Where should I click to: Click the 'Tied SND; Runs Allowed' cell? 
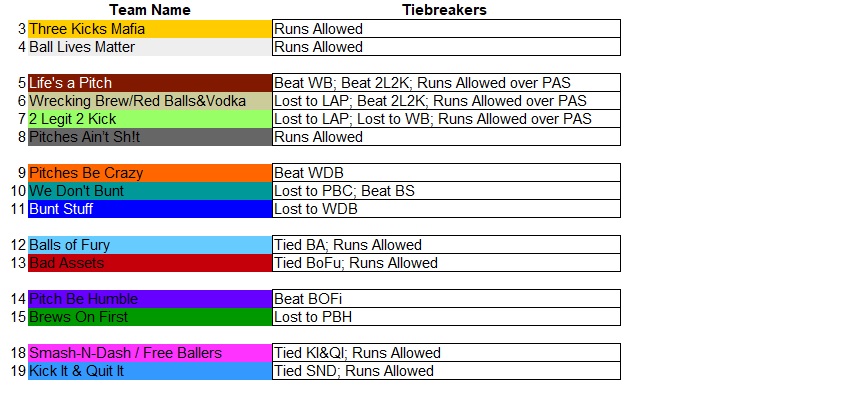click(446, 371)
